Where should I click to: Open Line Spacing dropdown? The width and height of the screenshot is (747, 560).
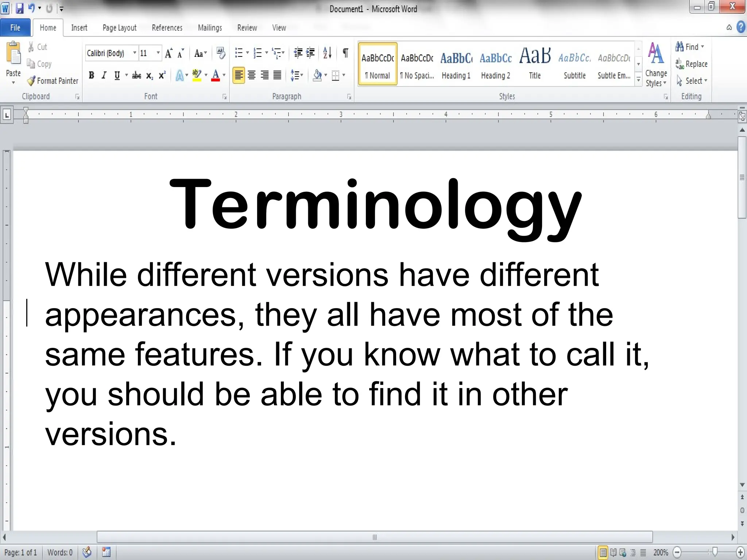click(x=297, y=75)
